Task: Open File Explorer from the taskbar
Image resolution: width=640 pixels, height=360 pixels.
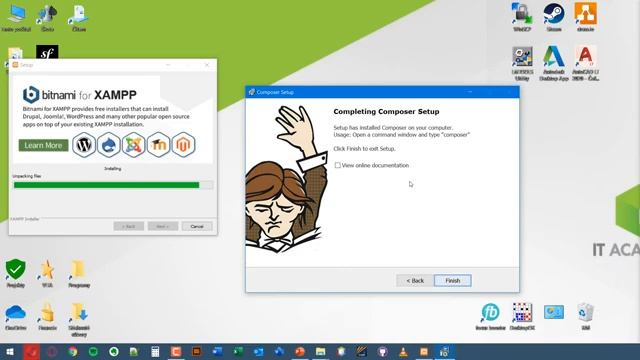Action: pyautogui.click(x=320, y=352)
